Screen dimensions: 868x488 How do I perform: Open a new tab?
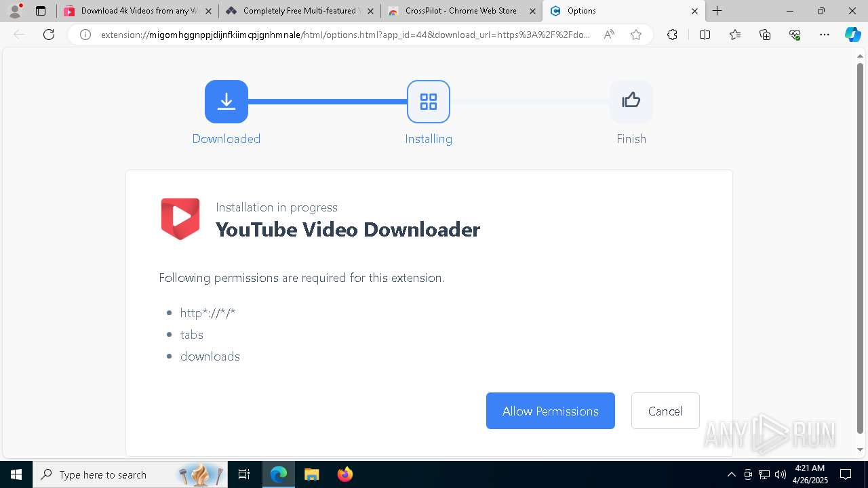[x=717, y=11]
